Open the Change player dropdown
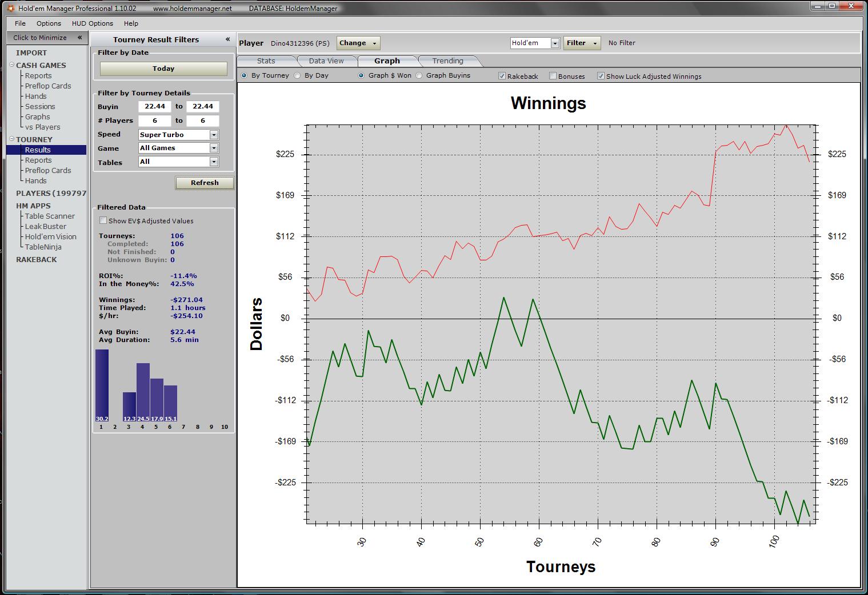This screenshot has height=595, width=868. pos(358,43)
